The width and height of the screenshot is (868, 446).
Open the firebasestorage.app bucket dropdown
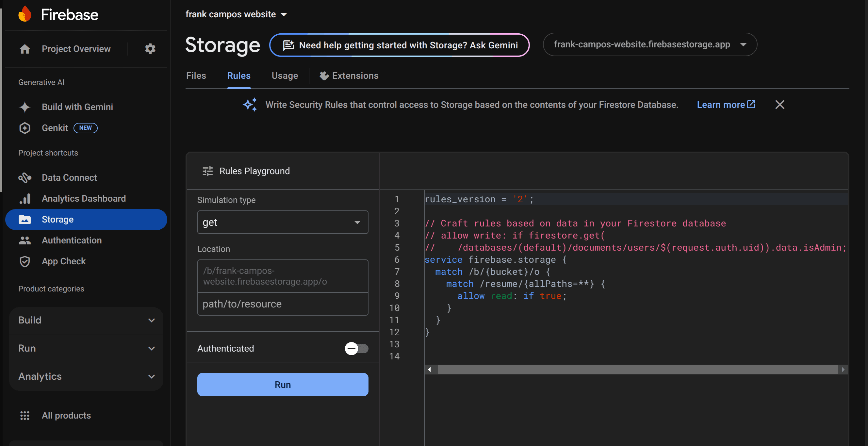(x=650, y=44)
